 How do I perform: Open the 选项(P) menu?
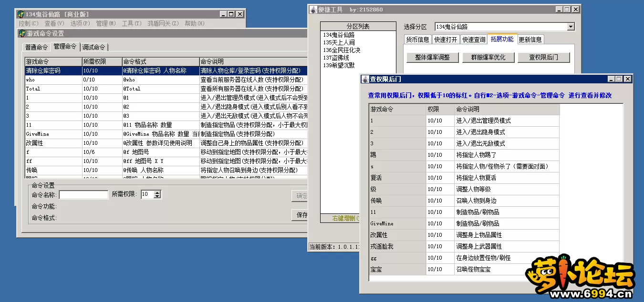(x=80, y=23)
